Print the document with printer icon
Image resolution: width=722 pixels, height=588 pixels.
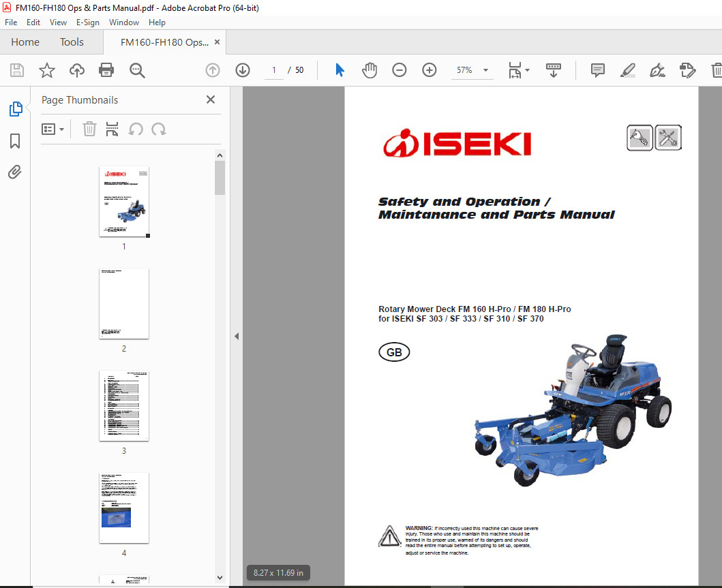tap(106, 70)
